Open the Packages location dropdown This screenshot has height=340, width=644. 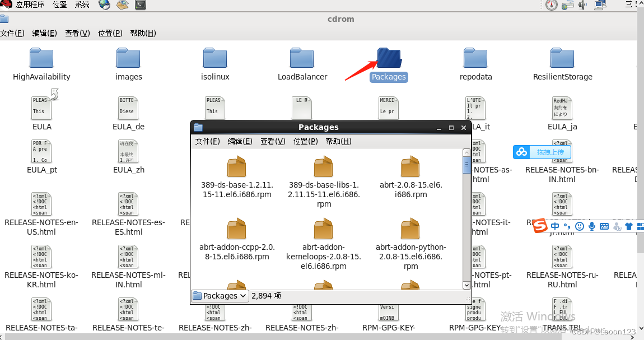tap(220, 296)
